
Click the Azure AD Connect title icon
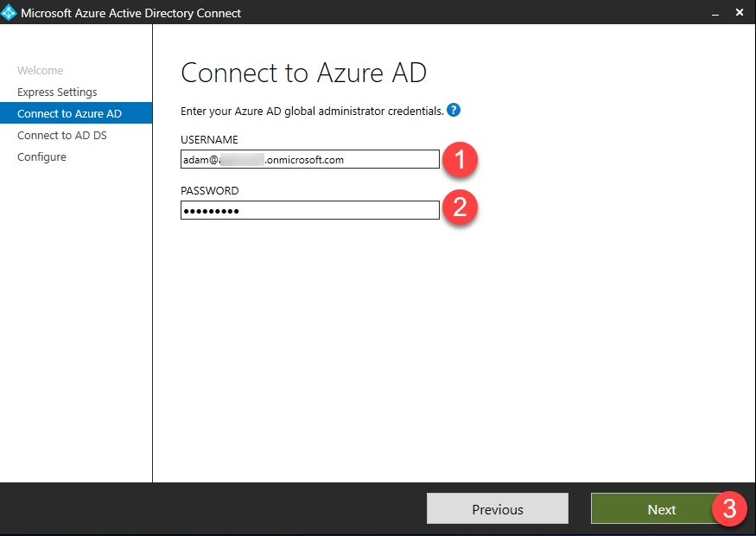click(x=8, y=13)
